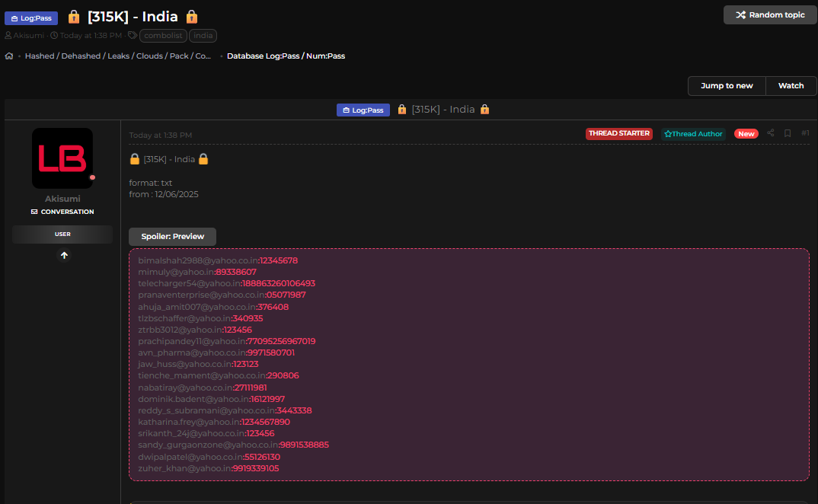The width and height of the screenshot is (818, 504).
Task: Click the share icon on the post
Action: point(770,133)
